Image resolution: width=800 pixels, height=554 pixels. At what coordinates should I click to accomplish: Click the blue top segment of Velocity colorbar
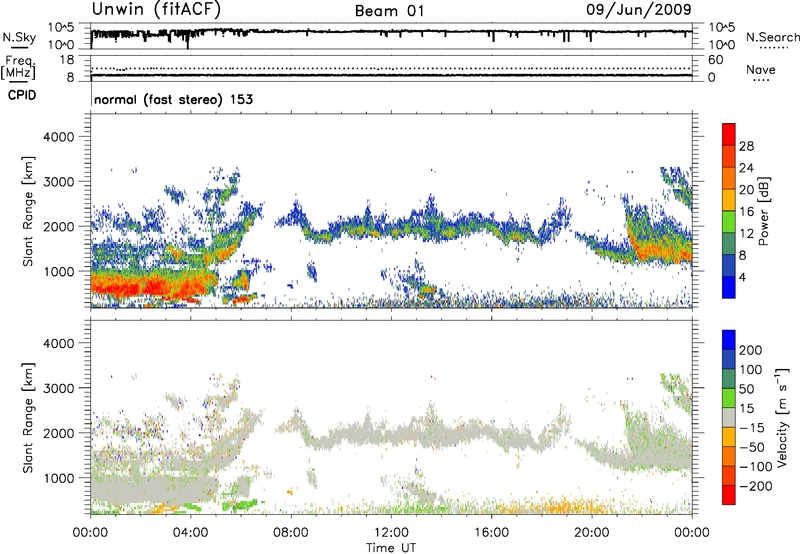[729, 340]
